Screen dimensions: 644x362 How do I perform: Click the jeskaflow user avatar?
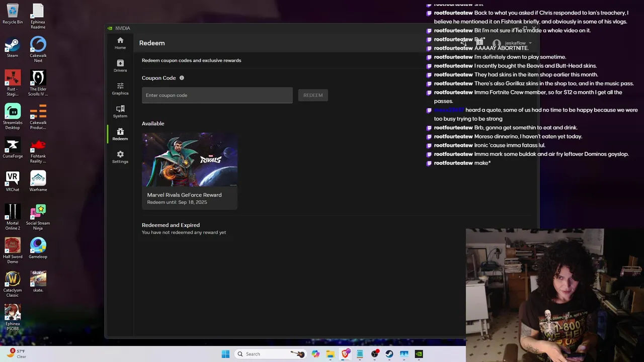click(x=497, y=43)
